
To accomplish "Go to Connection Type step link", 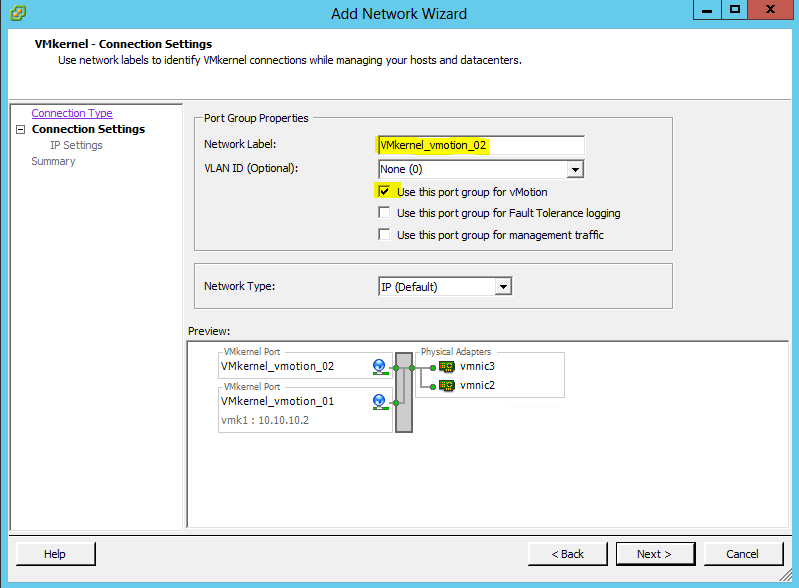I will point(72,113).
